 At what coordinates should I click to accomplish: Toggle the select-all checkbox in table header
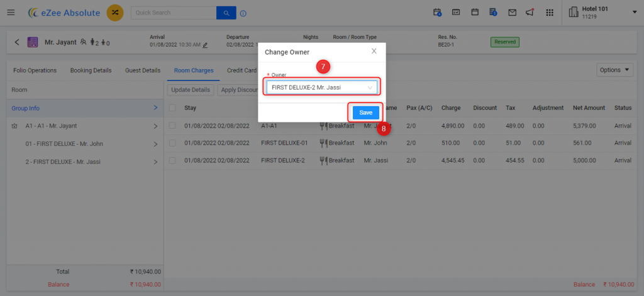pos(172,107)
